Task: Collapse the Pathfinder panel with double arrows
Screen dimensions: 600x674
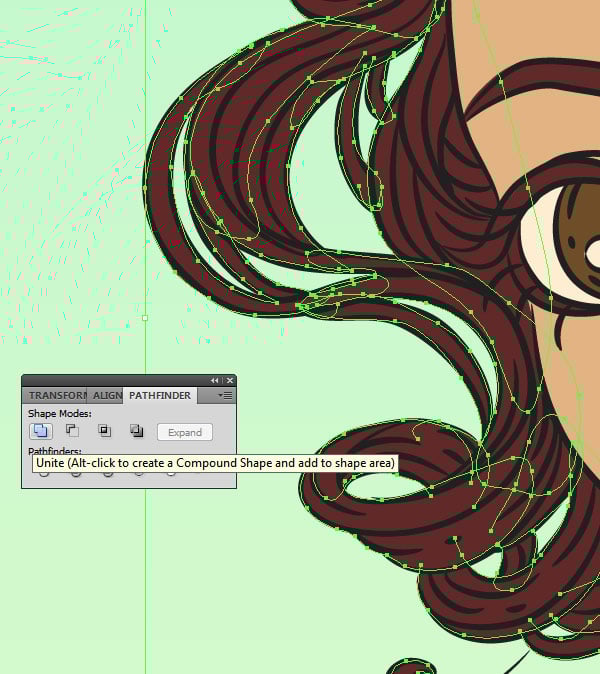Action: (x=214, y=381)
